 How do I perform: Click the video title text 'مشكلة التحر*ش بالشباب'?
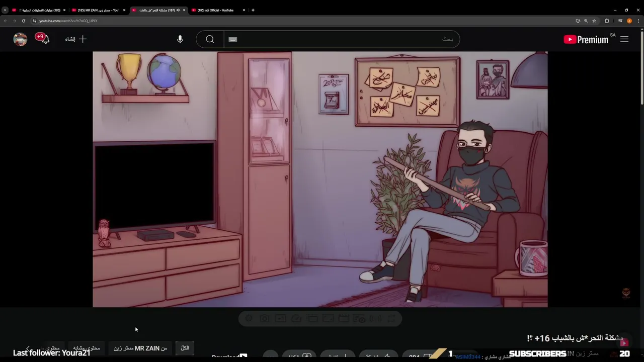tap(588, 338)
